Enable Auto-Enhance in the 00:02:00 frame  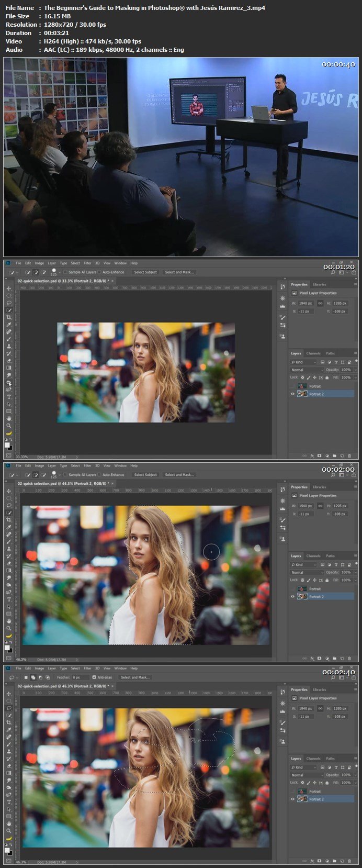tap(99, 475)
